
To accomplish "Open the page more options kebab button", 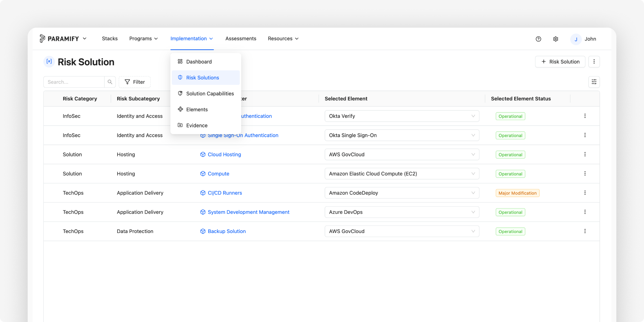I will 594,62.
